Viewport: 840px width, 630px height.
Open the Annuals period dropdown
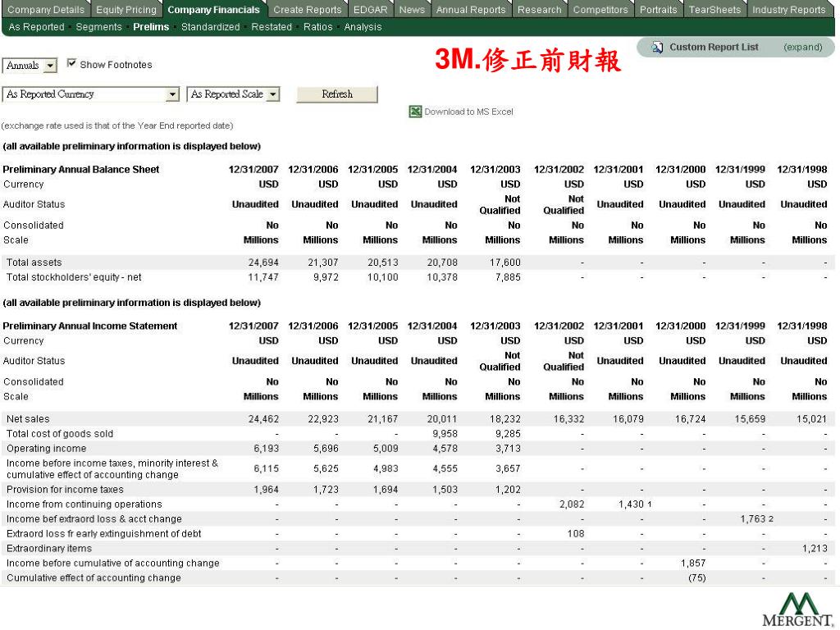pos(30,66)
